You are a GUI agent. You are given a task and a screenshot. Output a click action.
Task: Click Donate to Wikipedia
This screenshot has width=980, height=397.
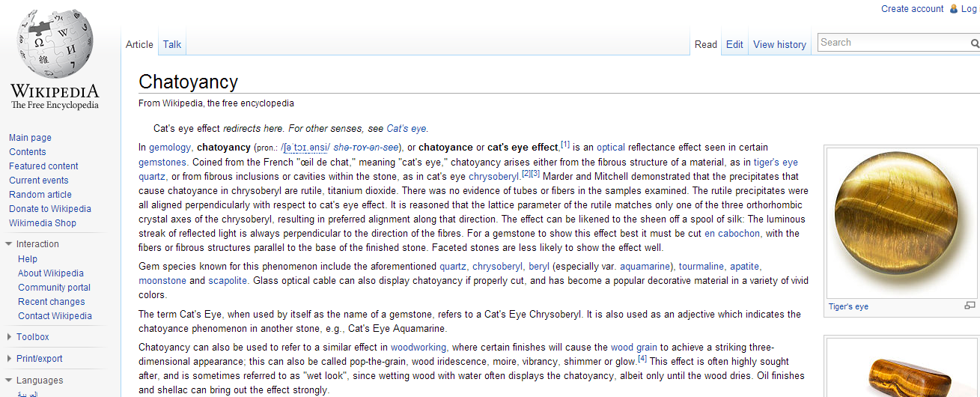point(50,209)
